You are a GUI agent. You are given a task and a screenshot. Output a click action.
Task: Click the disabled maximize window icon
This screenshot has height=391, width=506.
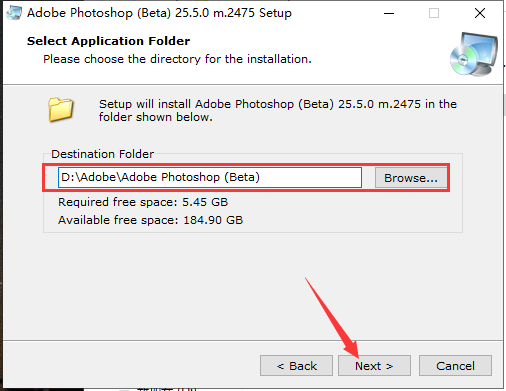coord(434,13)
